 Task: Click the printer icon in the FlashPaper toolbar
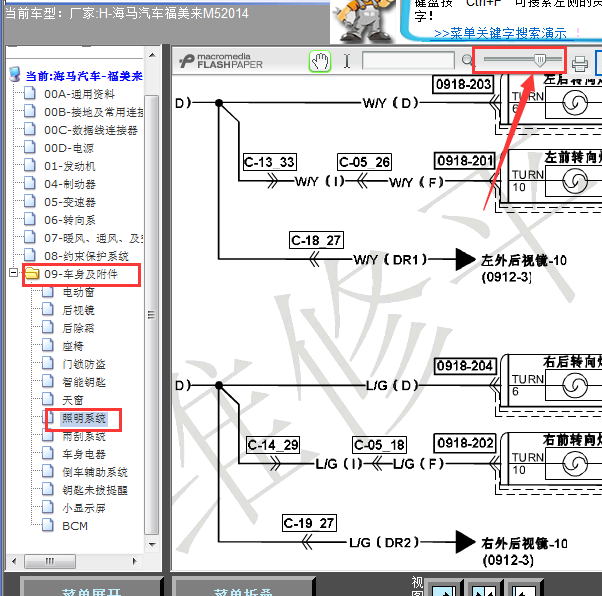(x=580, y=64)
